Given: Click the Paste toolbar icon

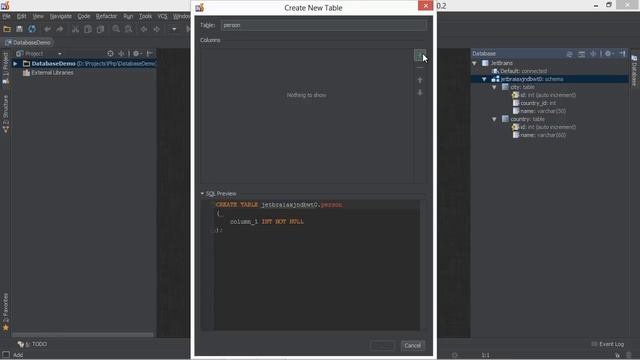Looking at the screenshot, I should click(x=100, y=29).
